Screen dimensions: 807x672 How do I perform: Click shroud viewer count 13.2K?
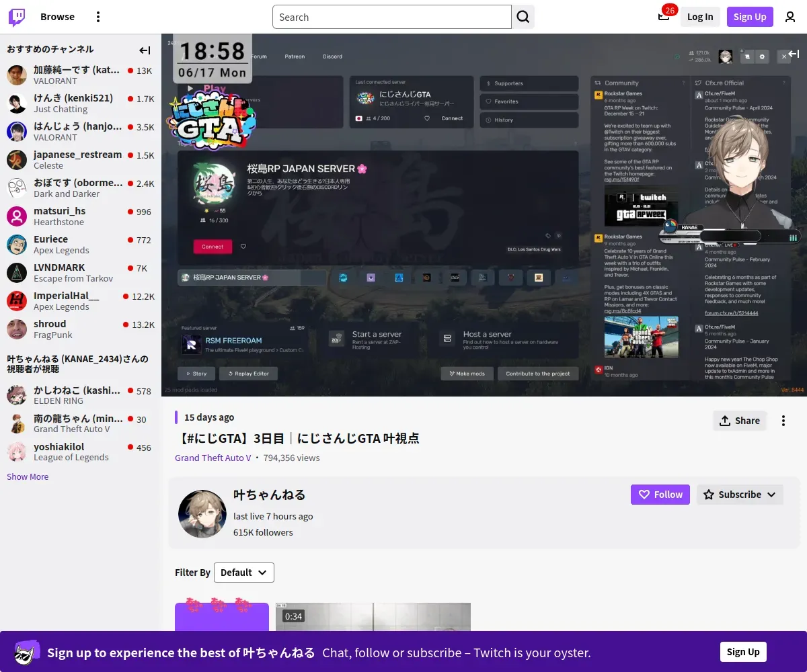(x=143, y=325)
